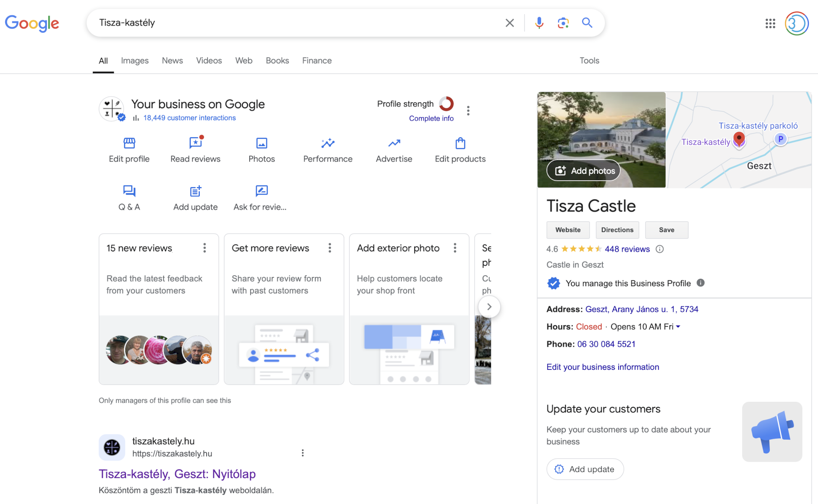Click the Ask for reviews icon
This screenshot has width=818, height=504.
[262, 191]
